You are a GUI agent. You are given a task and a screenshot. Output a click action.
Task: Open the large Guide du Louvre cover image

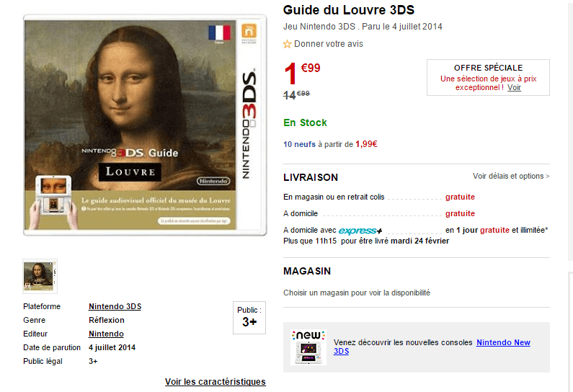145,125
